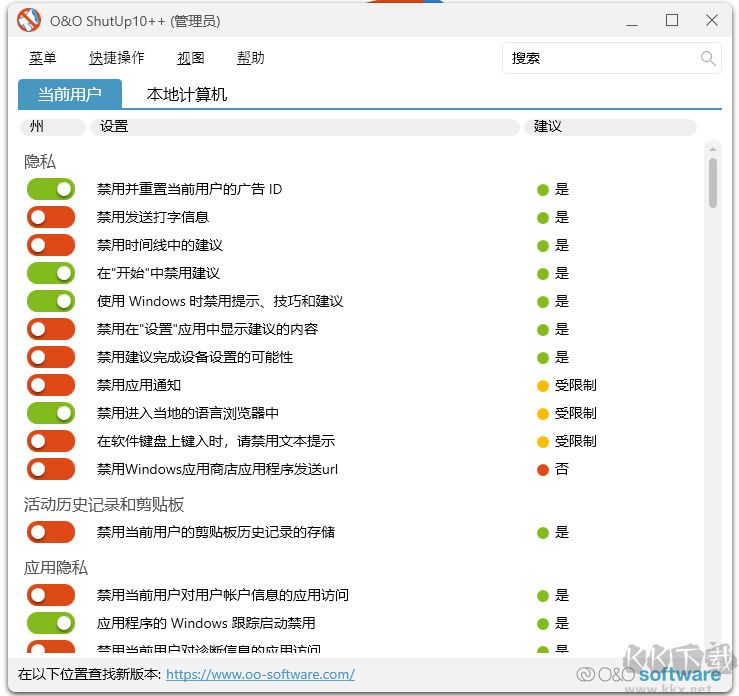Click red 否 dot for 禁用Windows应用商店应用程序发送url

pyautogui.click(x=542, y=470)
